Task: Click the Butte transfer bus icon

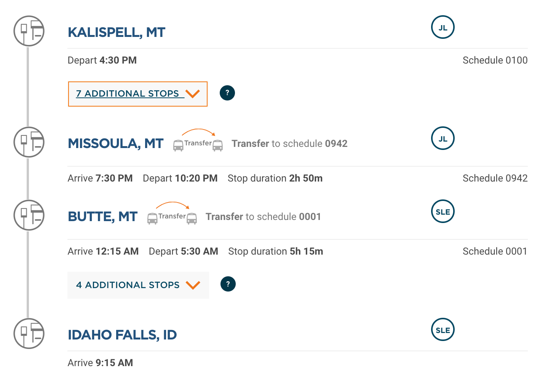Action: tap(172, 214)
